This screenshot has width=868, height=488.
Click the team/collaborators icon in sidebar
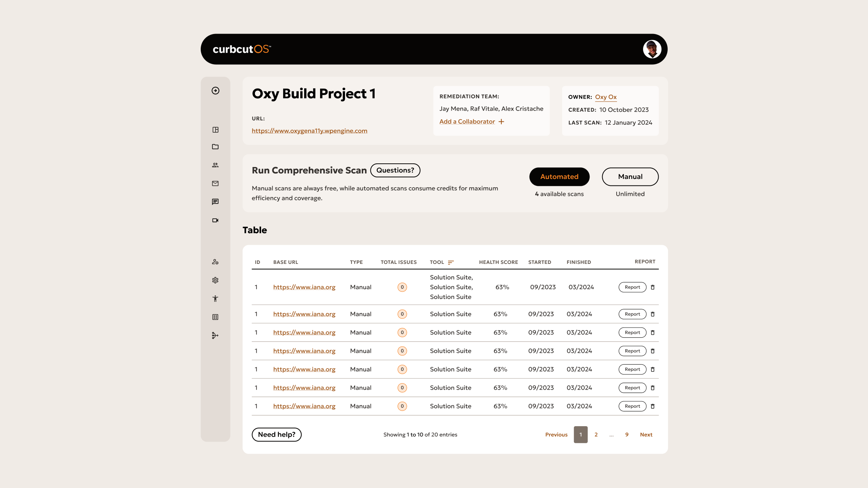coord(215,165)
